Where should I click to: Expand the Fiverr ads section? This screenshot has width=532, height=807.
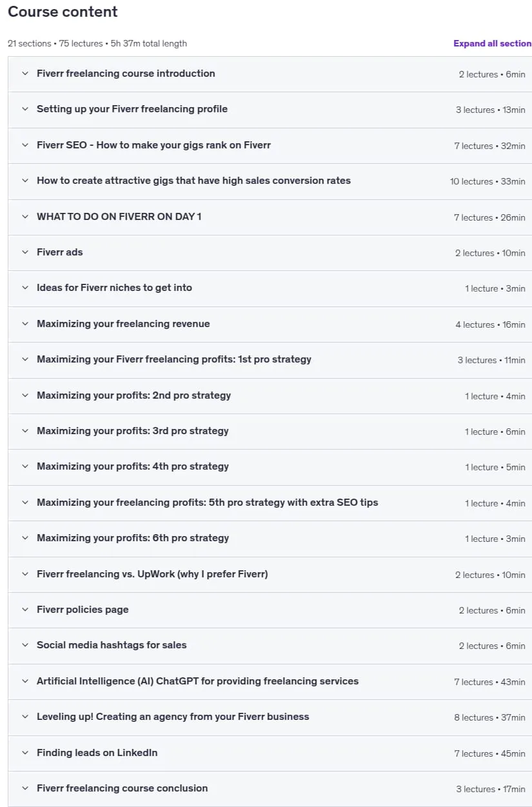270,253
